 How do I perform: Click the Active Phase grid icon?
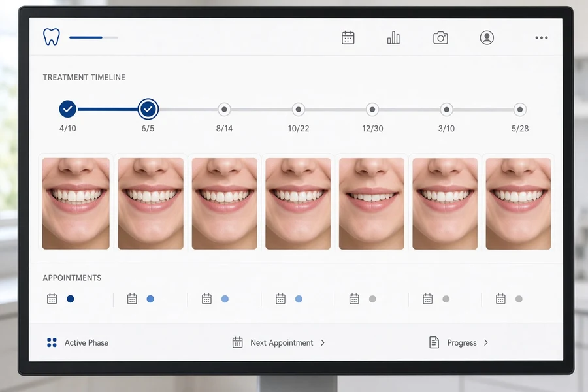pyautogui.click(x=52, y=342)
